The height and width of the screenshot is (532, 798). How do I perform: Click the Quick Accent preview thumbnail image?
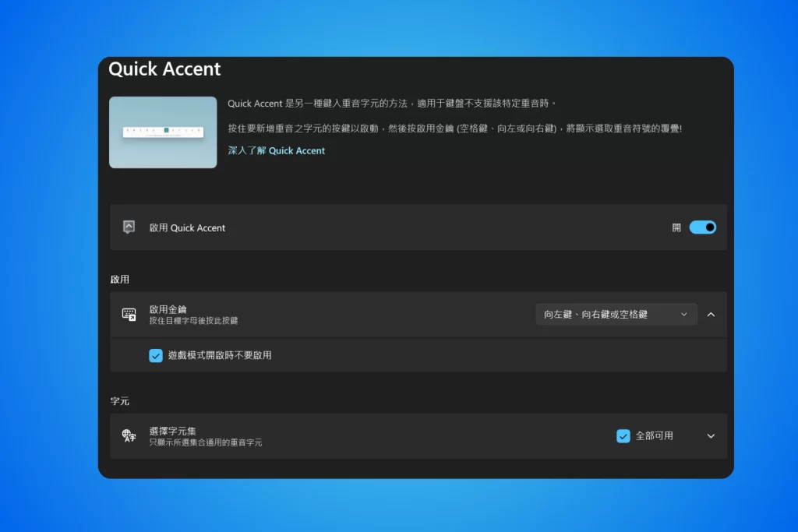click(163, 132)
